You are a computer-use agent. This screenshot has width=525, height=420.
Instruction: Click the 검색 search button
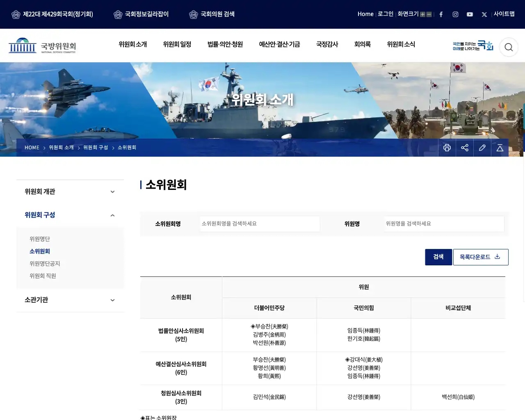pos(438,257)
